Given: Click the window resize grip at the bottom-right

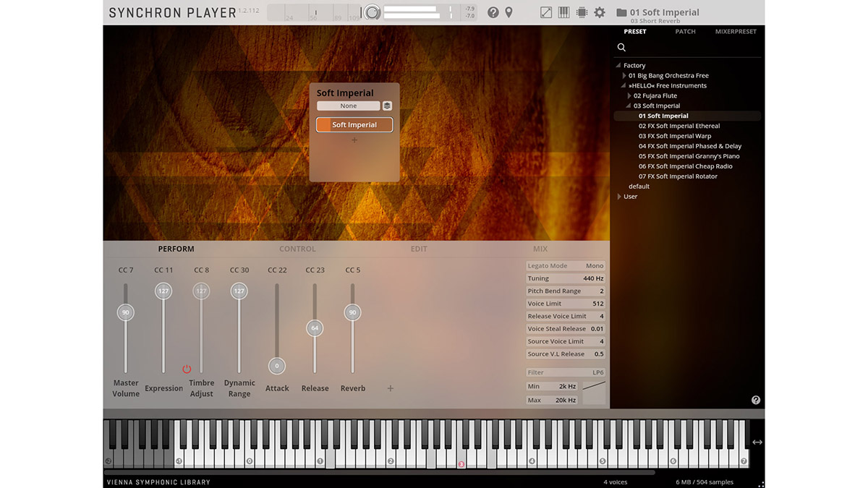Looking at the screenshot, I should click(x=761, y=484).
